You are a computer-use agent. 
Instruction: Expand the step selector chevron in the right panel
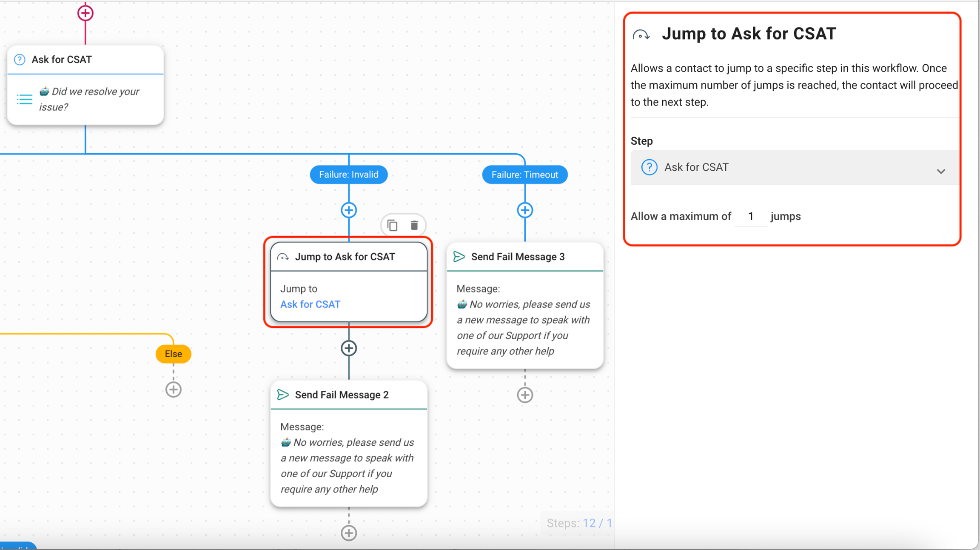941,171
